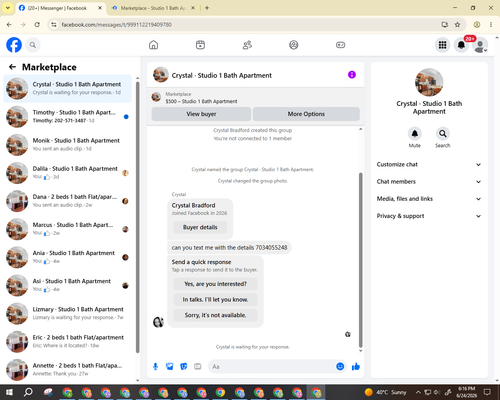Screen dimensions: 500x400
Task: Open Eric - 2 beds 1 bath conversation
Action: tap(67, 342)
